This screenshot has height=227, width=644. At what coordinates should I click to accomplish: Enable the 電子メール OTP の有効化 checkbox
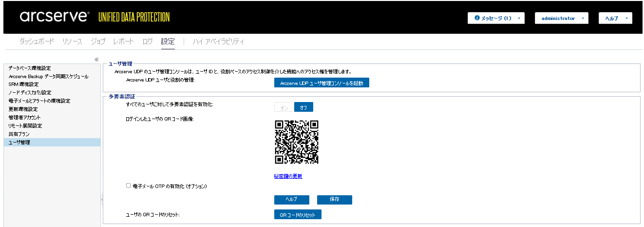(x=129, y=186)
